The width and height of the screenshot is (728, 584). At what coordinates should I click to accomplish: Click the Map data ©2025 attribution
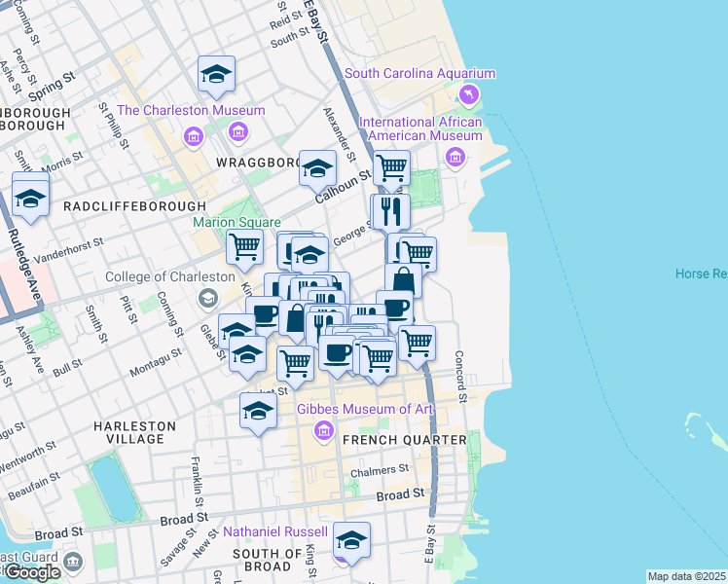tap(686, 576)
